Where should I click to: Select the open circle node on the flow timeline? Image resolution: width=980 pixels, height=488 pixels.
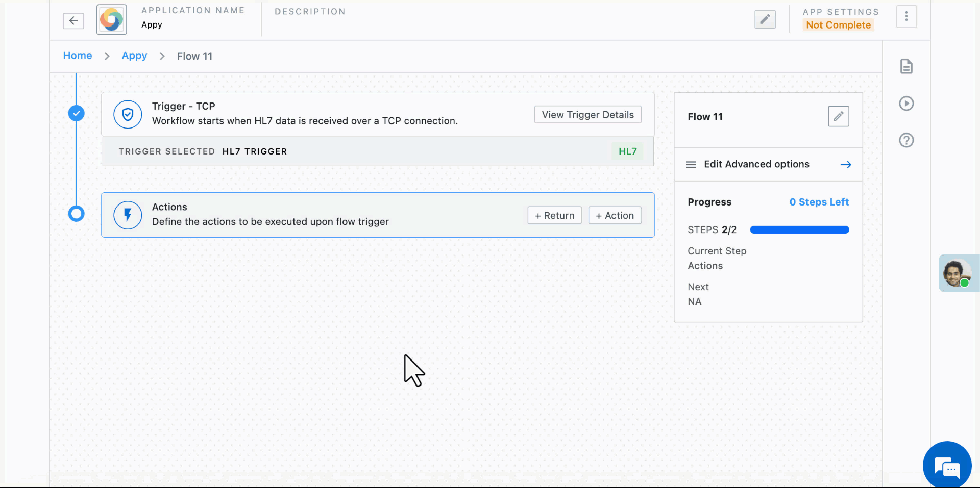76,214
